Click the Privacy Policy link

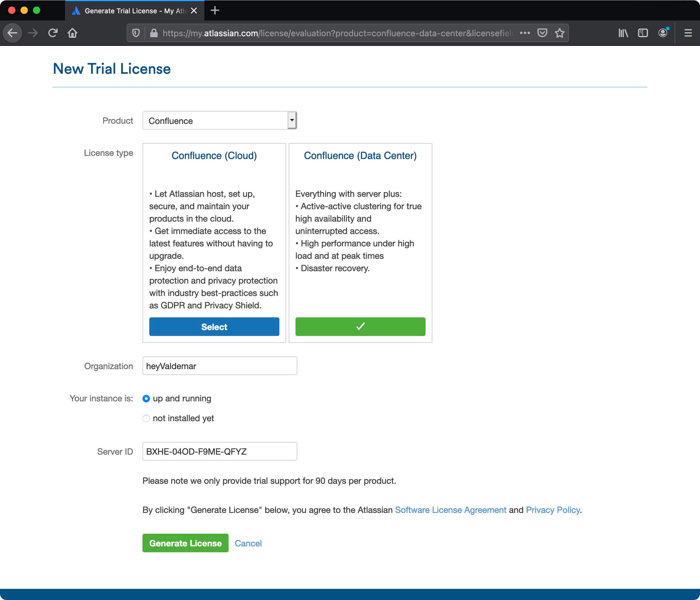552,510
